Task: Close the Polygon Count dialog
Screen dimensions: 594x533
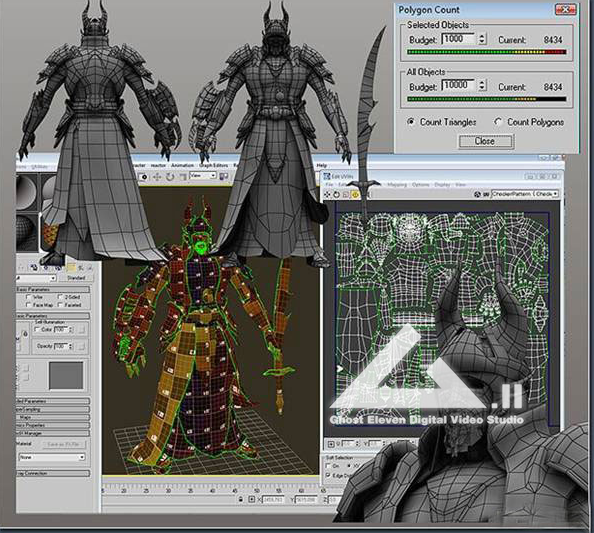Action: click(x=565, y=10)
